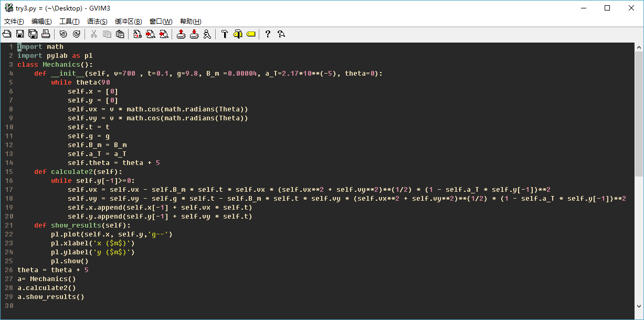Load a session with the up-arrow disk icon
The width and height of the screenshot is (644, 320).
point(181,34)
